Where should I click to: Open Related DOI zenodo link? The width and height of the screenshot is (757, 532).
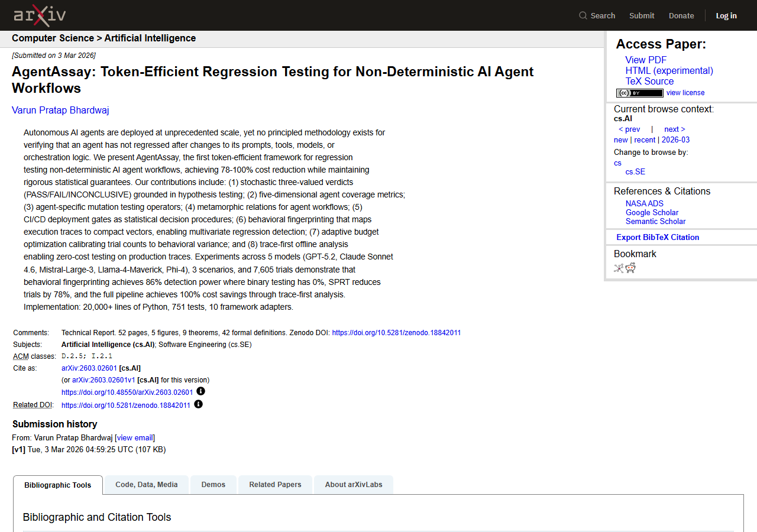[x=126, y=406]
